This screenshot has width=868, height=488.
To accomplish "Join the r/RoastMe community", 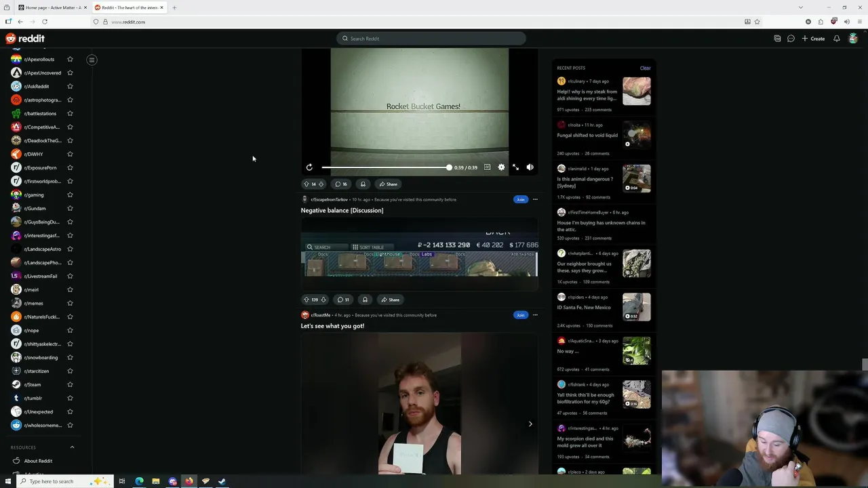I will point(520,315).
